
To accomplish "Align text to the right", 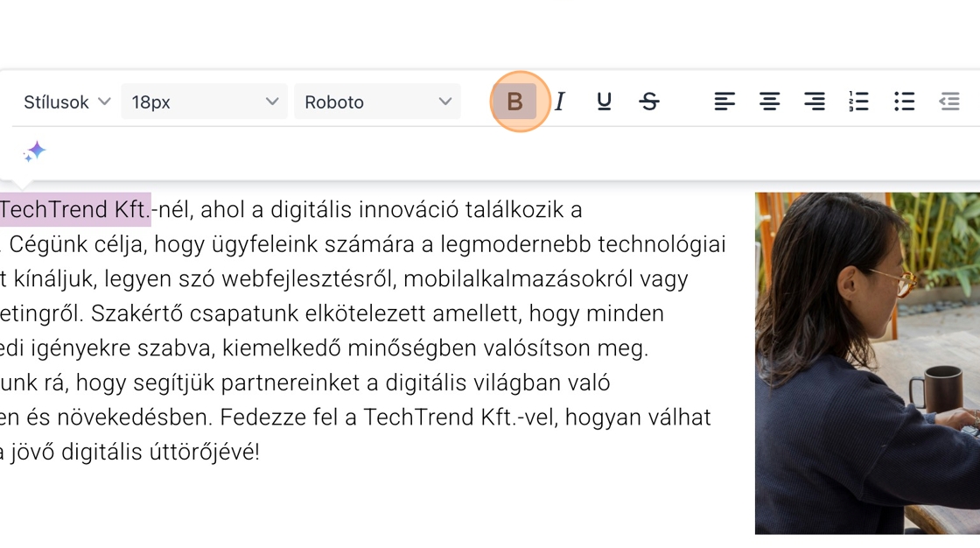I will coord(815,102).
